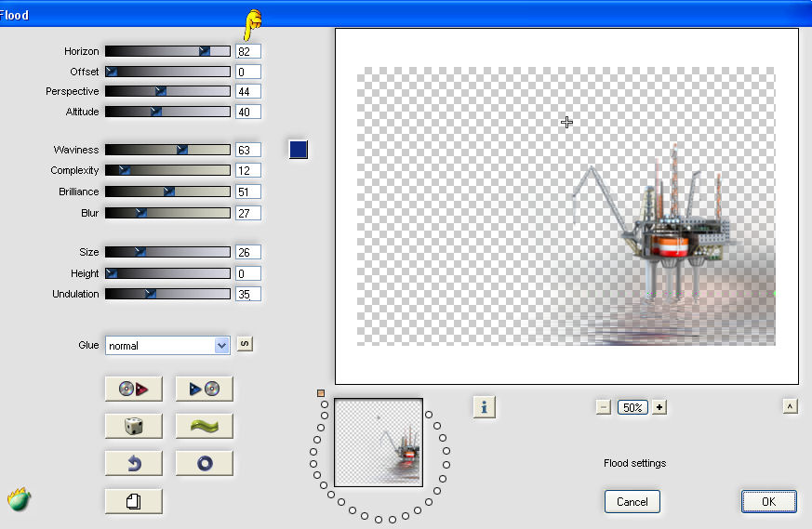Click the orange square above dot ring
The image size is (812, 529).
[321, 393]
